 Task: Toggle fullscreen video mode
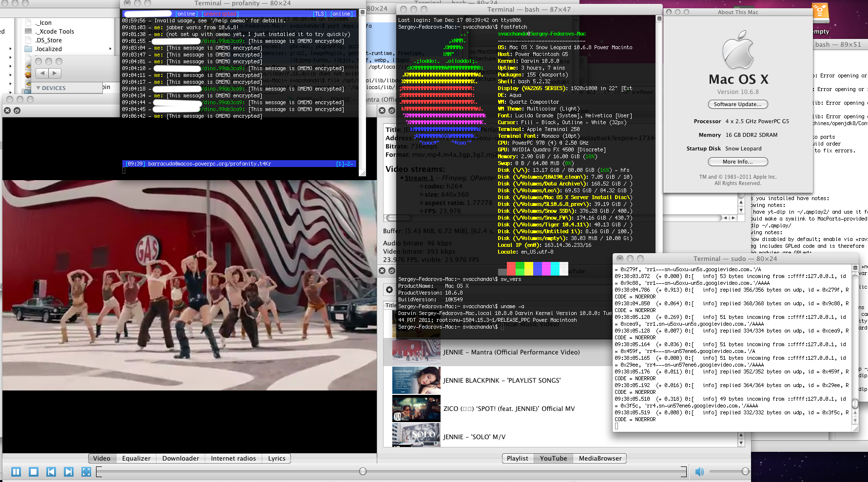[x=86, y=472]
